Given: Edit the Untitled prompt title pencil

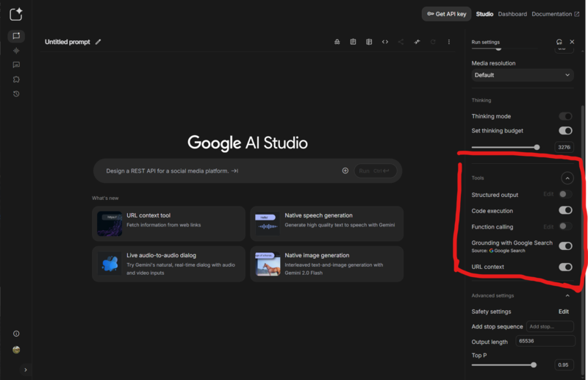Looking at the screenshot, I should [x=98, y=42].
